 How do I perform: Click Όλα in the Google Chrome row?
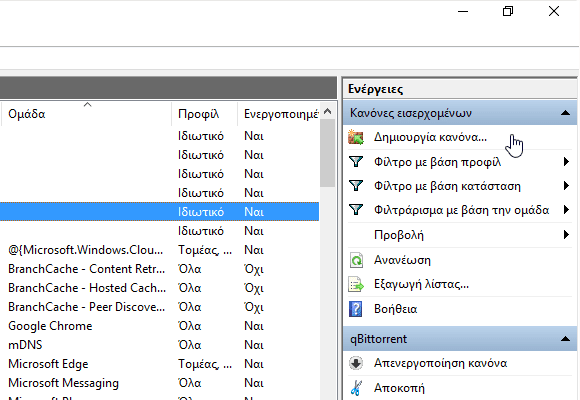(x=190, y=326)
